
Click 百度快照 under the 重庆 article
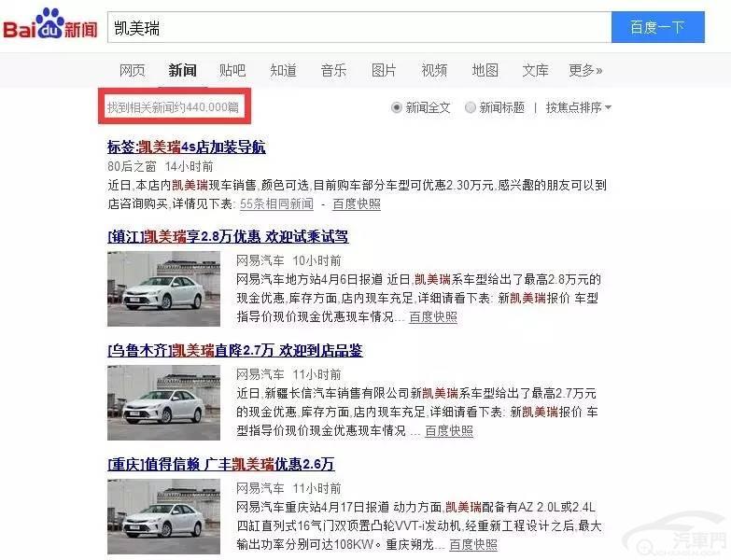pos(473,544)
